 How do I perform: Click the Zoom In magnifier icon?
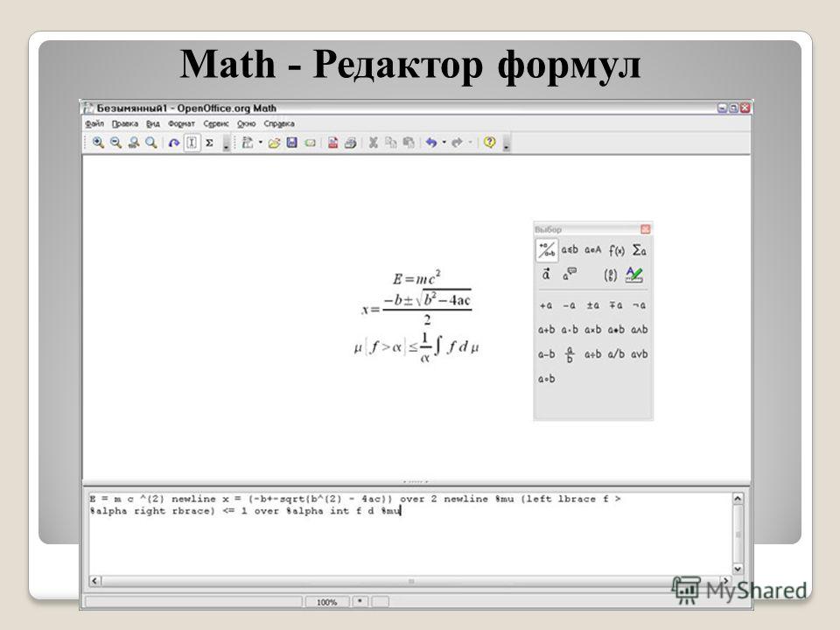tap(98, 143)
